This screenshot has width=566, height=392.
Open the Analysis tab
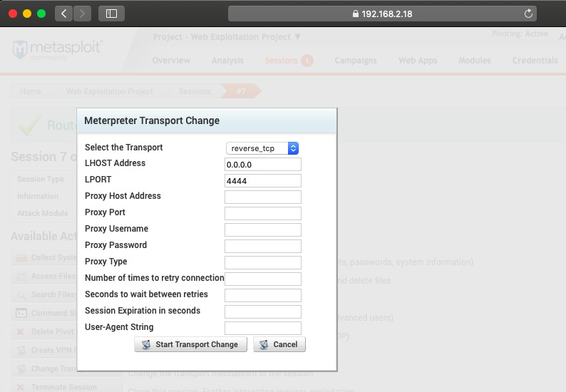(x=227, y=61)
